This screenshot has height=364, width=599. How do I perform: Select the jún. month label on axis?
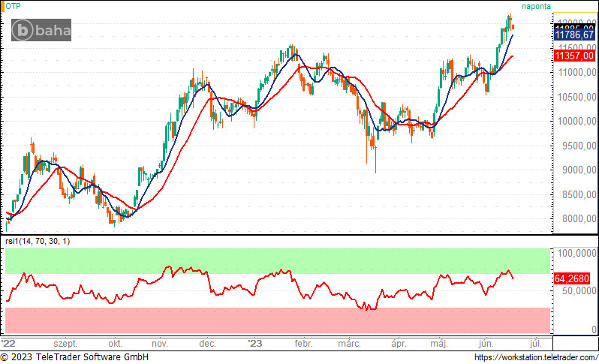pos(486,344)
